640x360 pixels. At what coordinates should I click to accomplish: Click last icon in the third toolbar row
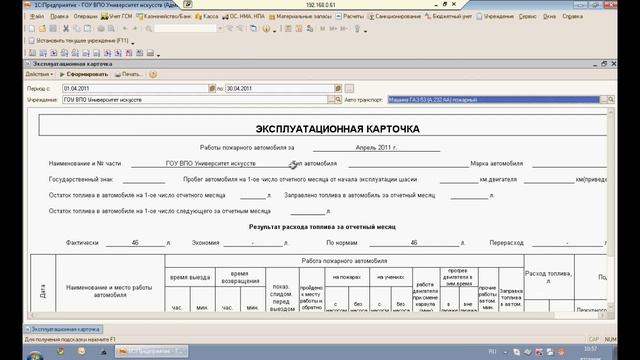click(150, 53)
